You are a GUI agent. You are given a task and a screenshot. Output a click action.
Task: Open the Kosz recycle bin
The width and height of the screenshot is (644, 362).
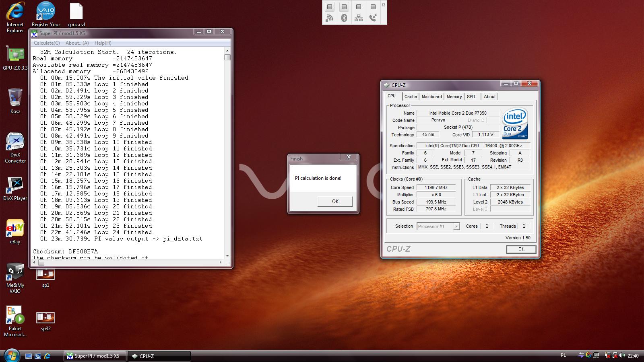pos(15,101)
